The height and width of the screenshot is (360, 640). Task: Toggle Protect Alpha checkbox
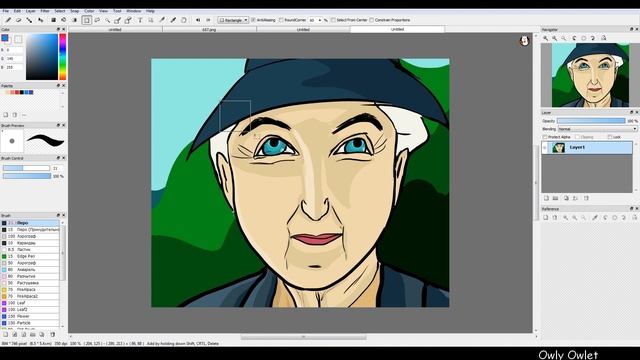pos(545,137)
